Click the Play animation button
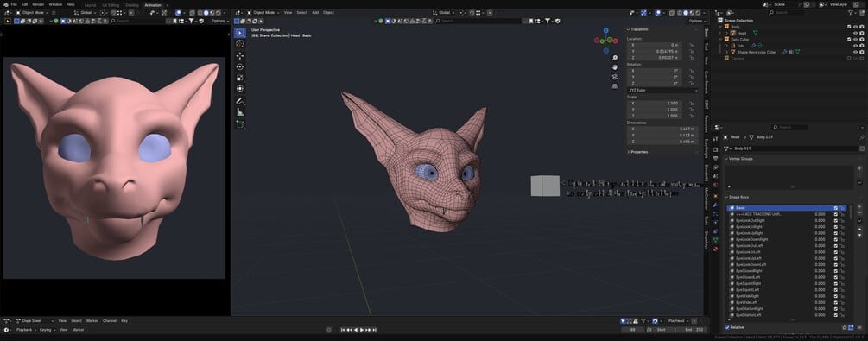 tap(362, 330)
